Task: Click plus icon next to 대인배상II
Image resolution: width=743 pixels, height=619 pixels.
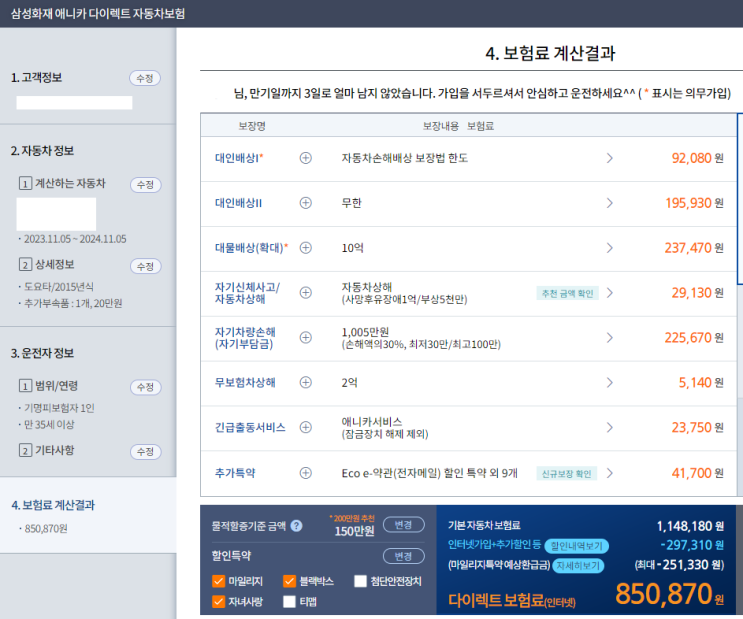Action: click(306, 203)
